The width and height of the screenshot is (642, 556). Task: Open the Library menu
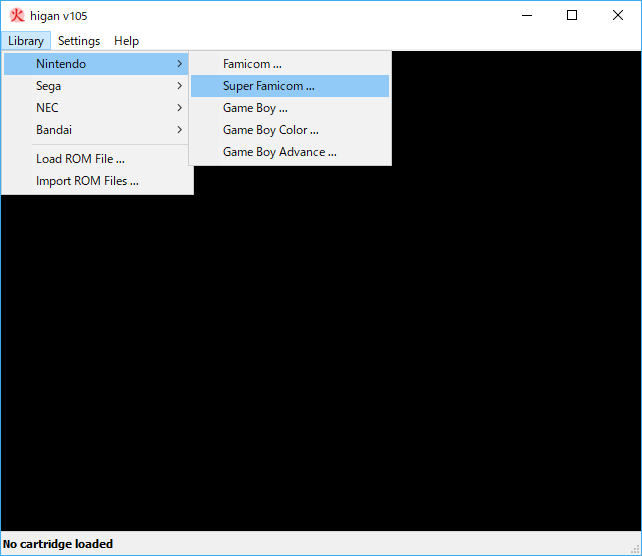(25, 41)
